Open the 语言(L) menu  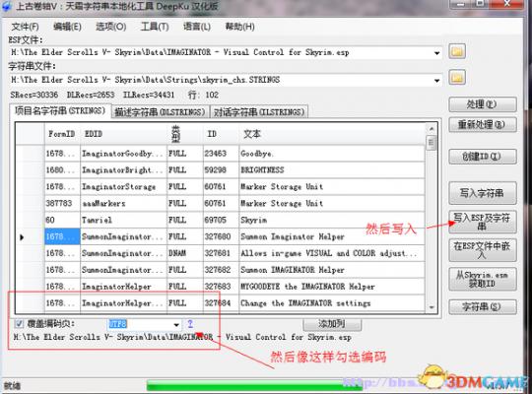click(x=197, y=27)
